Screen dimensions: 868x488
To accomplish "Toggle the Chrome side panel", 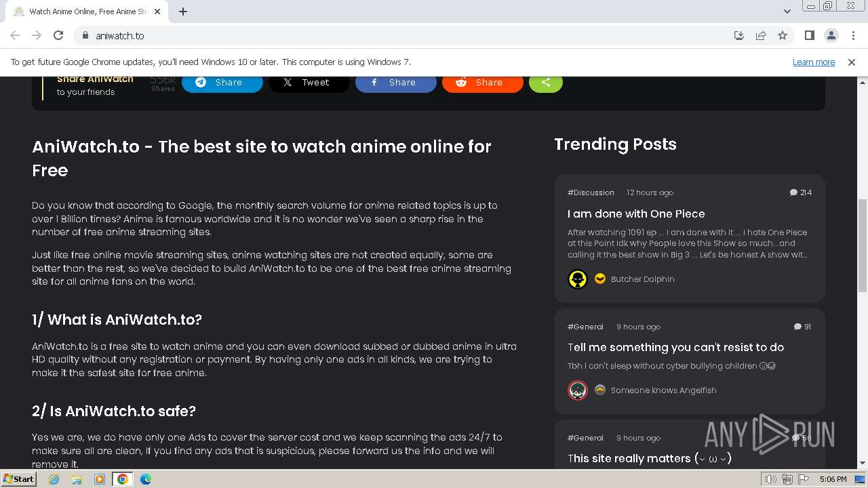I will pyautogui.click(x=809, y=35).
